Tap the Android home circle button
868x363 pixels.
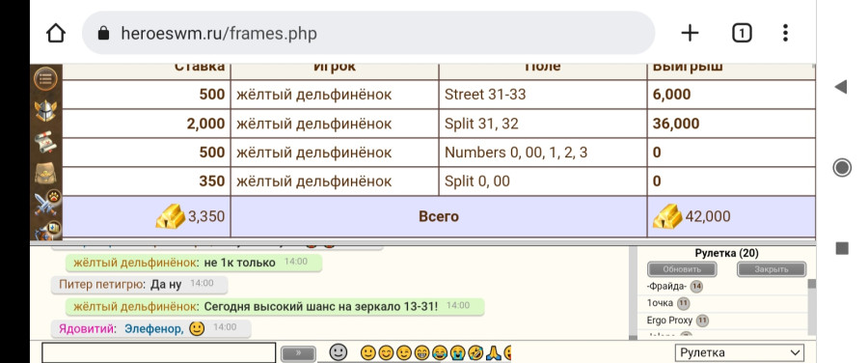(841, 167)
